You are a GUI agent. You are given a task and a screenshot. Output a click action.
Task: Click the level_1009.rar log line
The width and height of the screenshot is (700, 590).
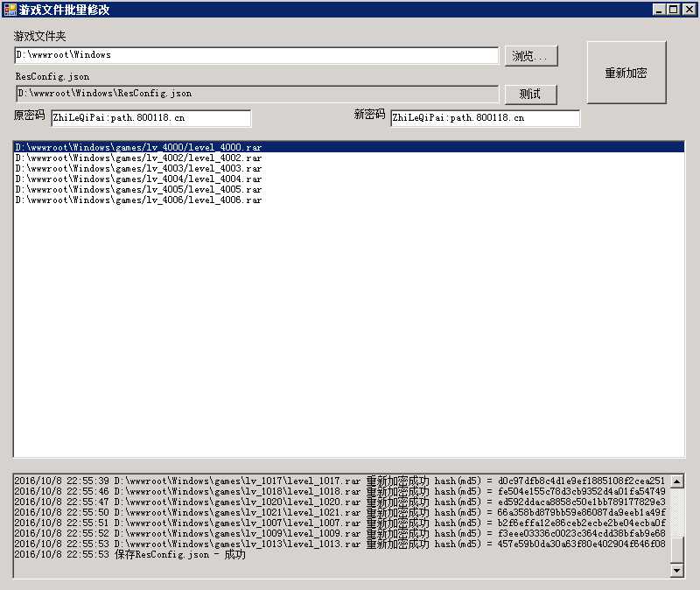click(x=339, y=534)
